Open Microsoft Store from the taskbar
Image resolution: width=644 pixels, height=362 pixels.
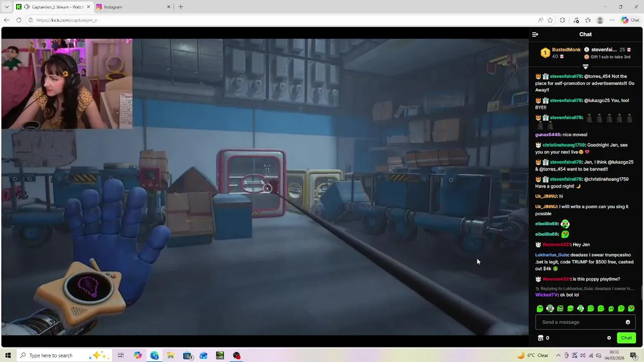[x=187, y=355]
